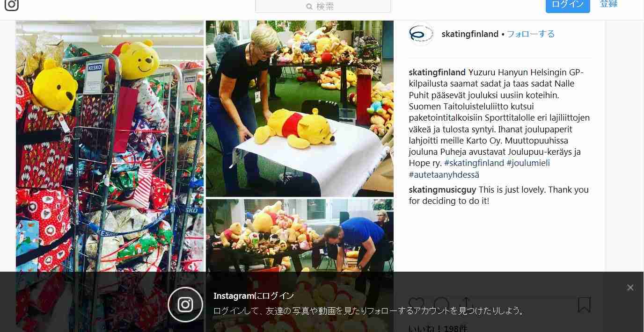Focus the 検索 search field
This screenshot has width=644, height=332.
click(x=323, y=6)
